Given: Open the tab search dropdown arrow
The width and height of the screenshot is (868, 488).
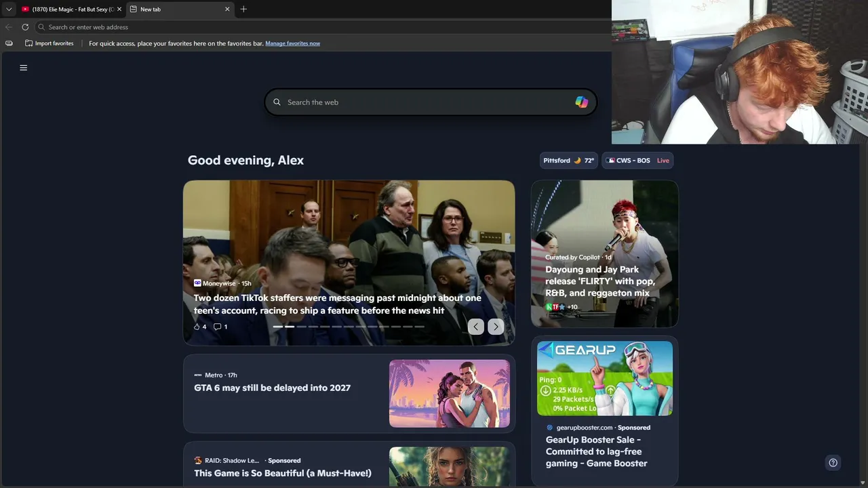Looking at the screenshot, I should (x=9, y=9).
